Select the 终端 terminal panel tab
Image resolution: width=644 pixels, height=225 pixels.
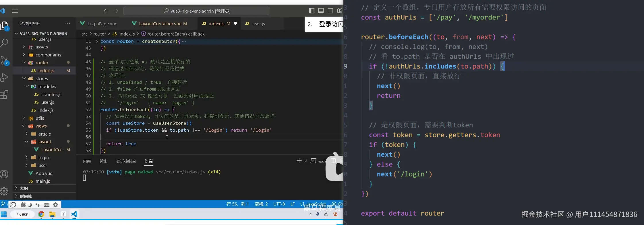148,161
